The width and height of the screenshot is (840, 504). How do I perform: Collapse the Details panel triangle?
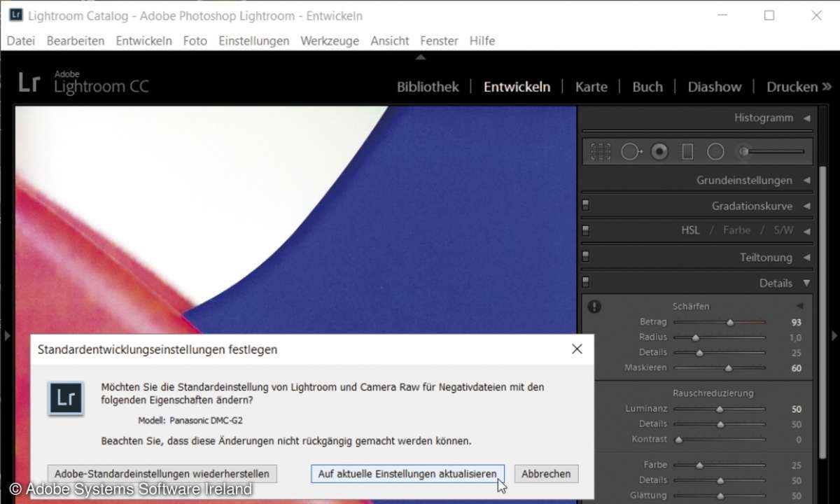click(x=806, y=283)
